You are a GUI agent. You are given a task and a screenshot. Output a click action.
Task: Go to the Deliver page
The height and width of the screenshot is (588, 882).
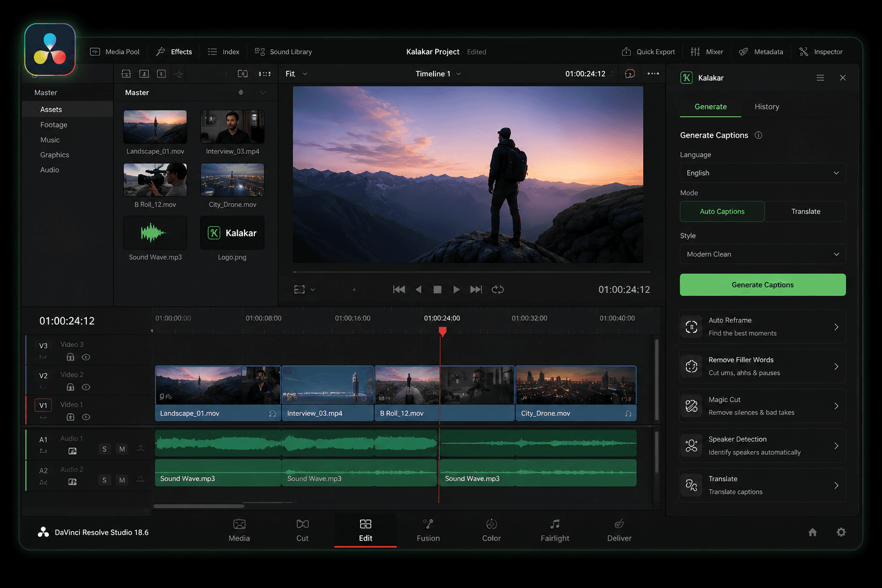[x=620, y=531]
